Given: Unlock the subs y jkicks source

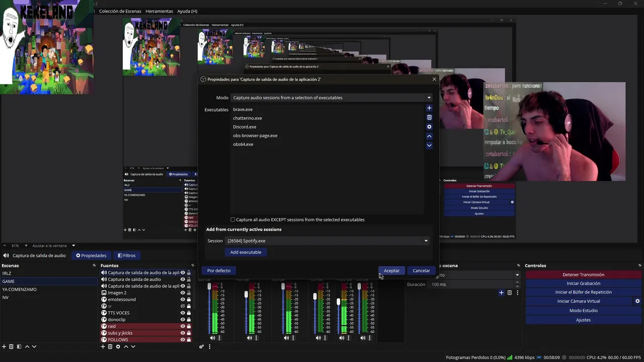Looking at the screenshot, I should click(189, 333).
